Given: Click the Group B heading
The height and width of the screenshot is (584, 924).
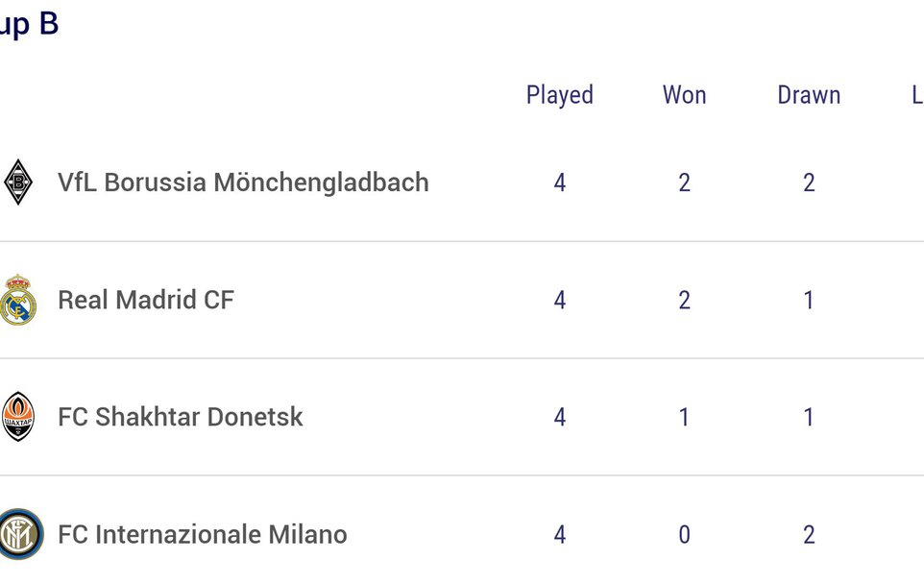Looking at the screenshot, I should click(29, 25).
